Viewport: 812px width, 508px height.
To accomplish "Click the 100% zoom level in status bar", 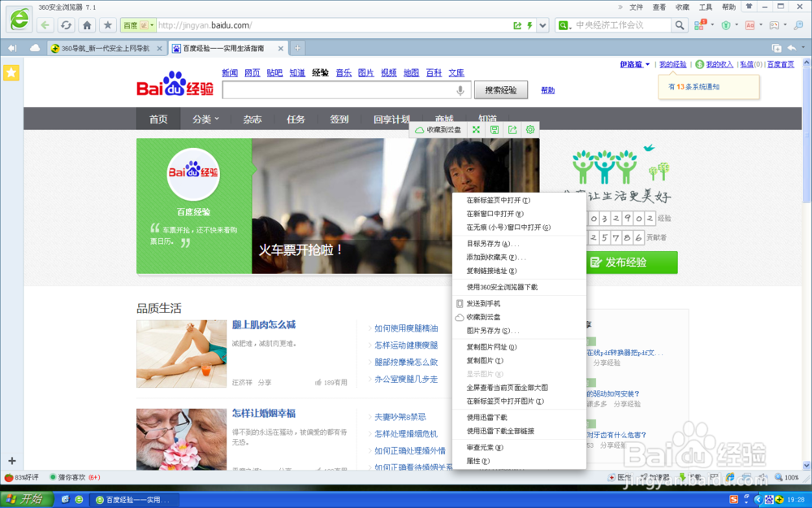I will click(787, 477).
